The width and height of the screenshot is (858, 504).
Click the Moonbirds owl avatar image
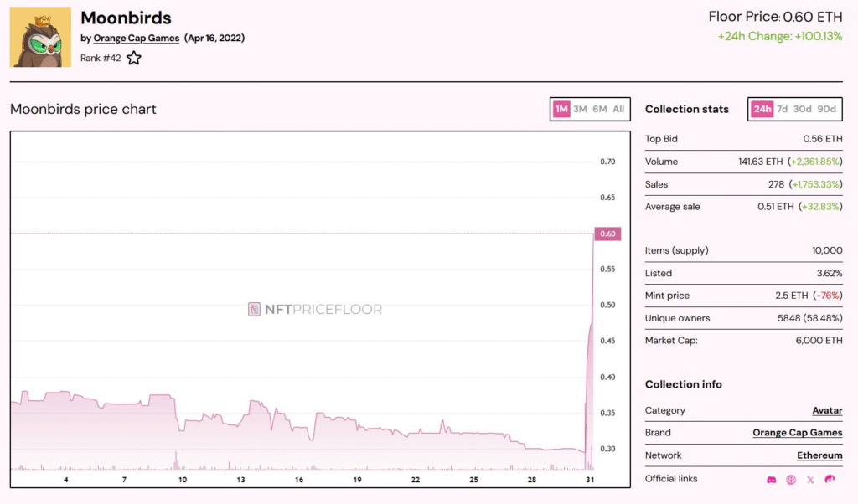click(x=40, y=37)
